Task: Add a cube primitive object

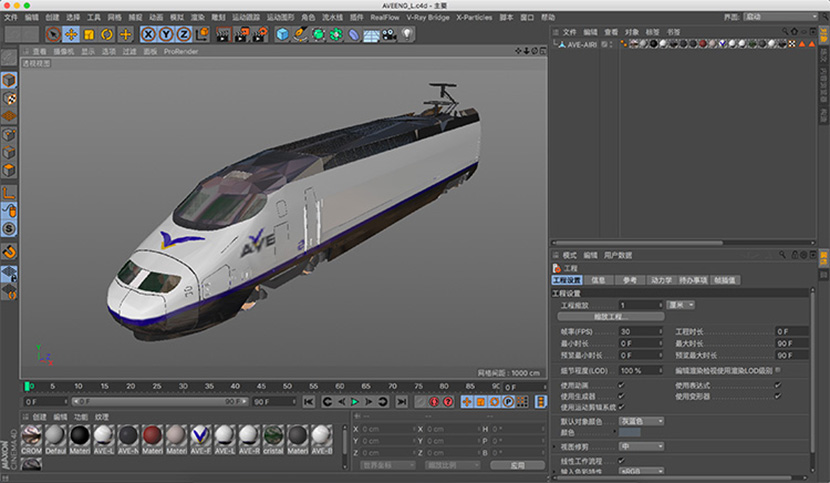Action: 283,34
